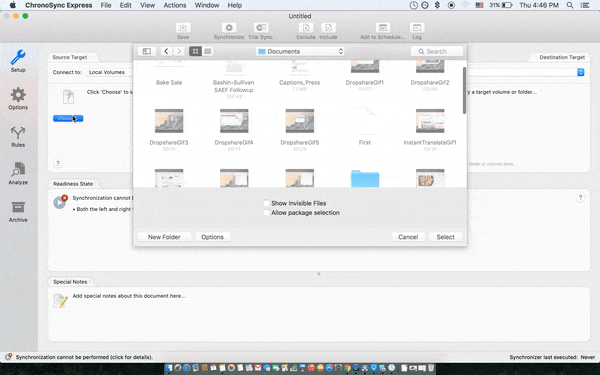Click the readiness error status icon

tap(60, 201)
